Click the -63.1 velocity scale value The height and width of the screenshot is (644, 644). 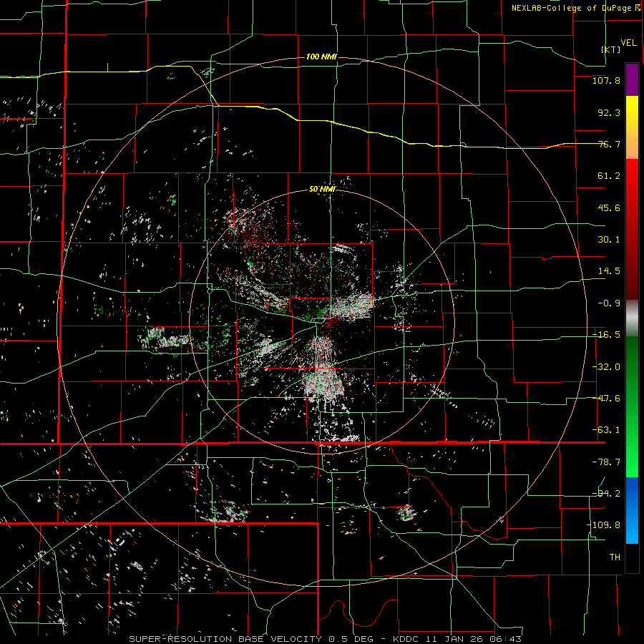coord(606,430)
